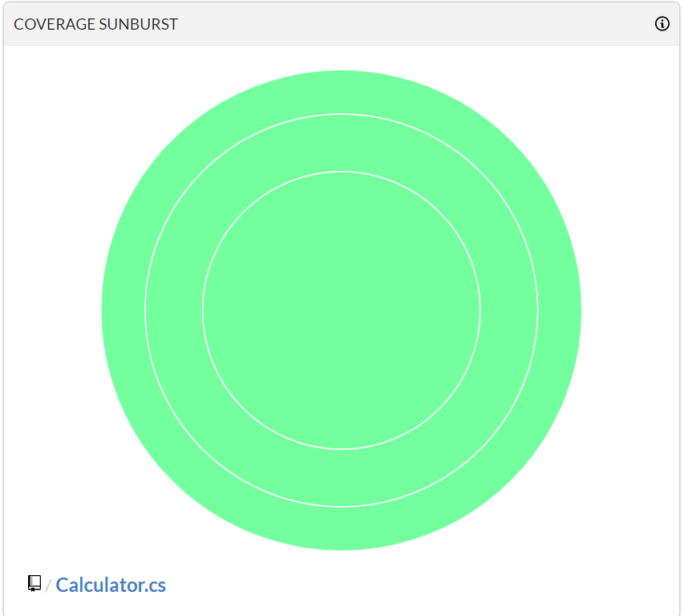Click the info icon in Coverage Sunburst header
Image resolution: width=684 pixels, height=616 pixels.
[662, 24]
